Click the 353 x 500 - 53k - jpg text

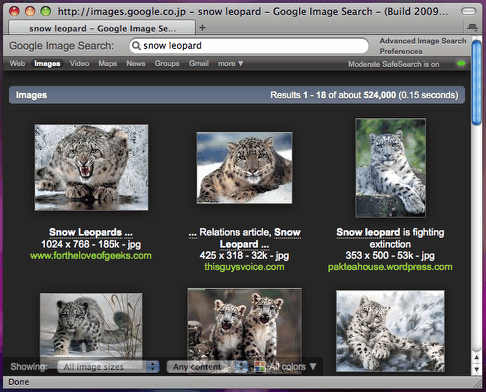390,255
